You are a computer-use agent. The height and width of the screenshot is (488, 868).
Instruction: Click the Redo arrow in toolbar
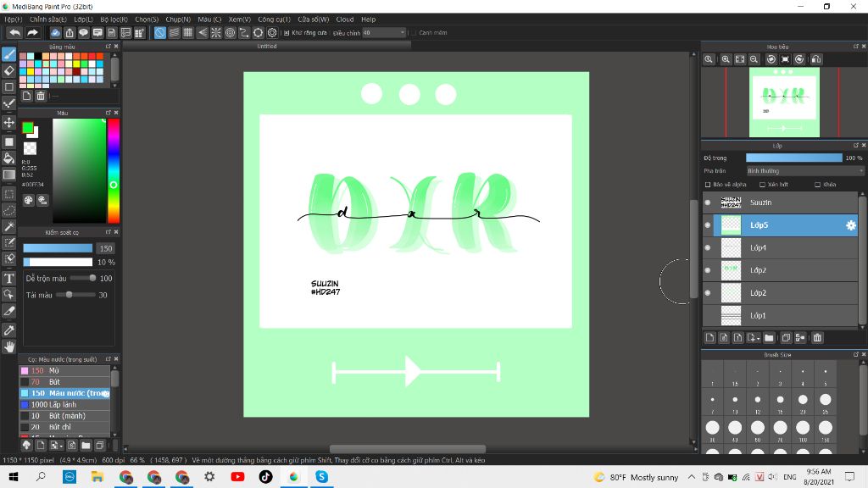33,33
